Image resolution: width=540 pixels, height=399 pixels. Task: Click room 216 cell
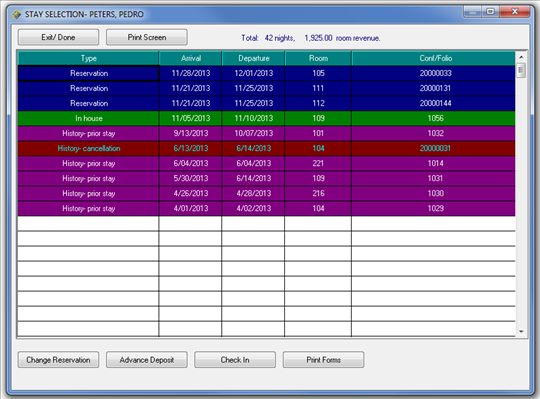(x=318, y=193)
